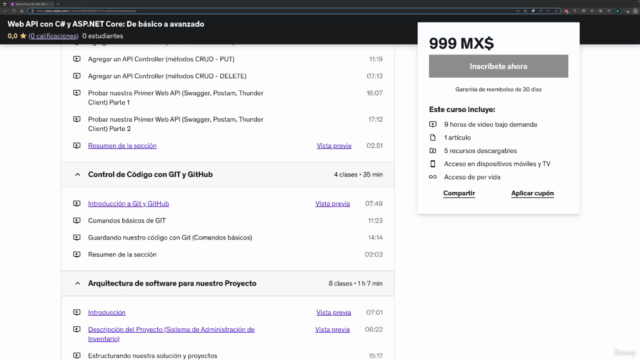Click Vista previa for Introducción a Git y GitHub
This screenshot has height=360, width=640.
point(332,204)
